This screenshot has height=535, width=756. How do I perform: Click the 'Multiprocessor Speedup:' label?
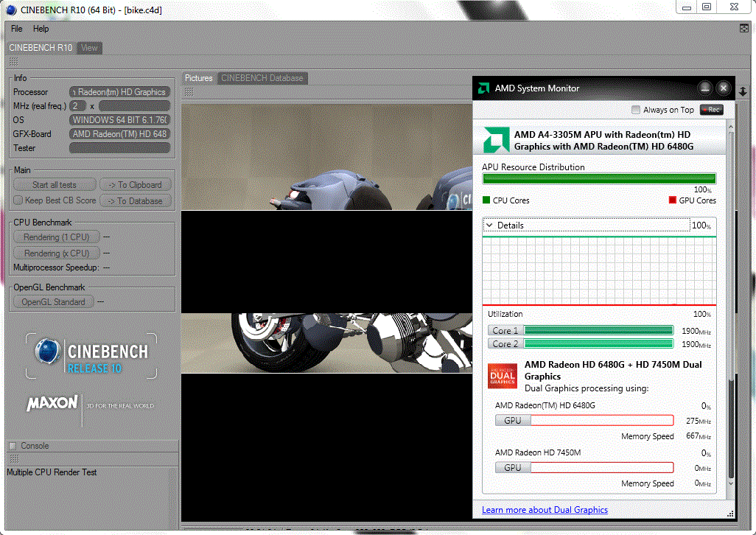tap(56, 267)
